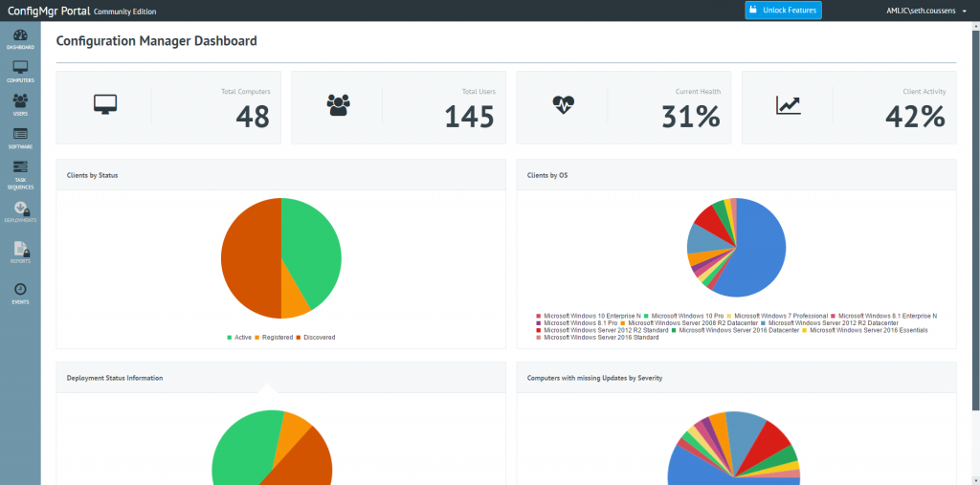Click the Total Users value 145
The image size is (980, 485).
469,117
